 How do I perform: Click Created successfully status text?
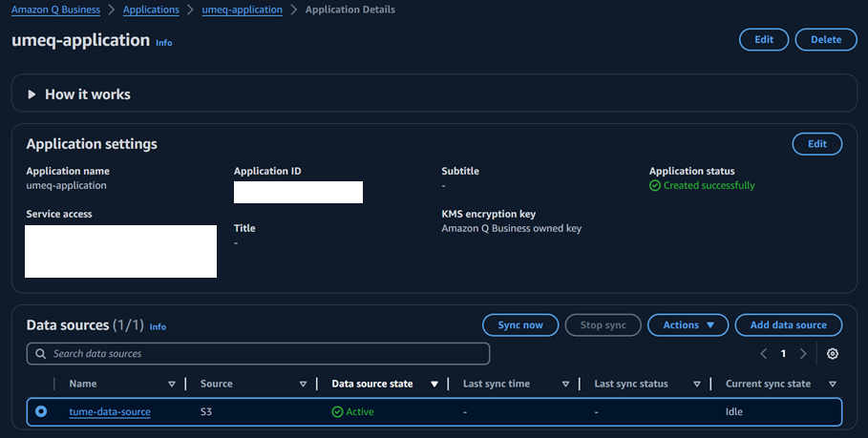pyautogui.click(x=709, y=186)
